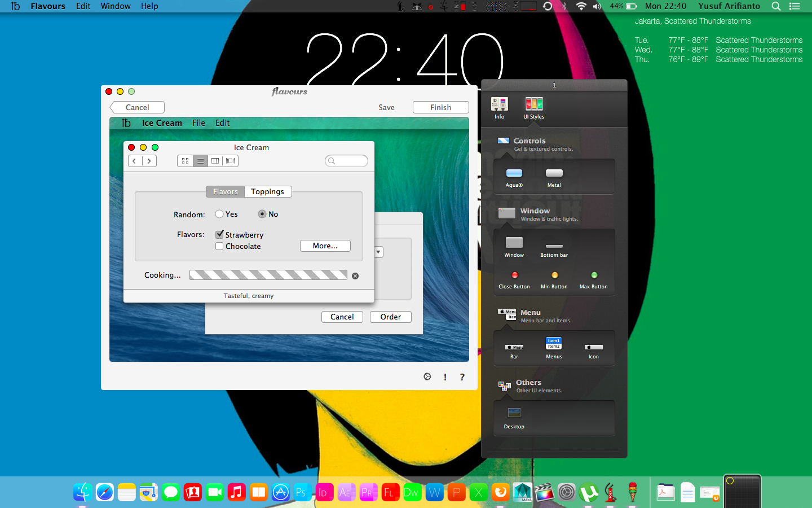Click the Cancel button in the Flavours toolbar
Image resolution: width=812 pixels, height=508 pixels.
[x=137, y=107]
